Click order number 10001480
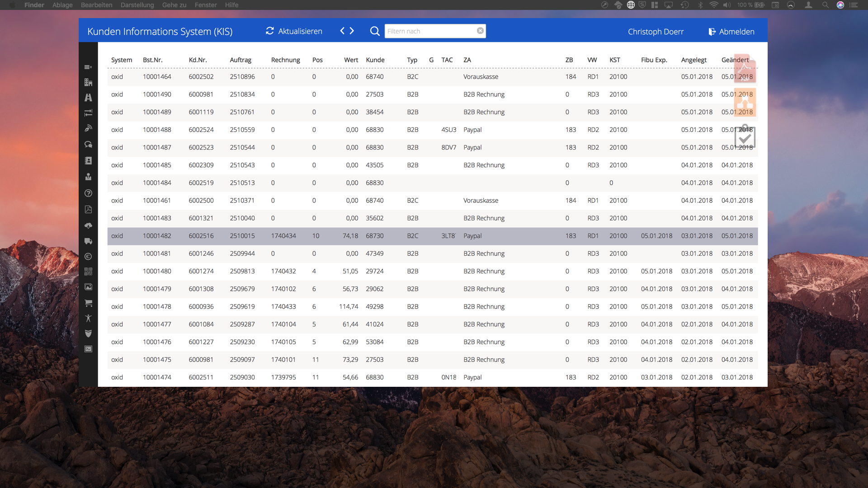 point(157,272)
